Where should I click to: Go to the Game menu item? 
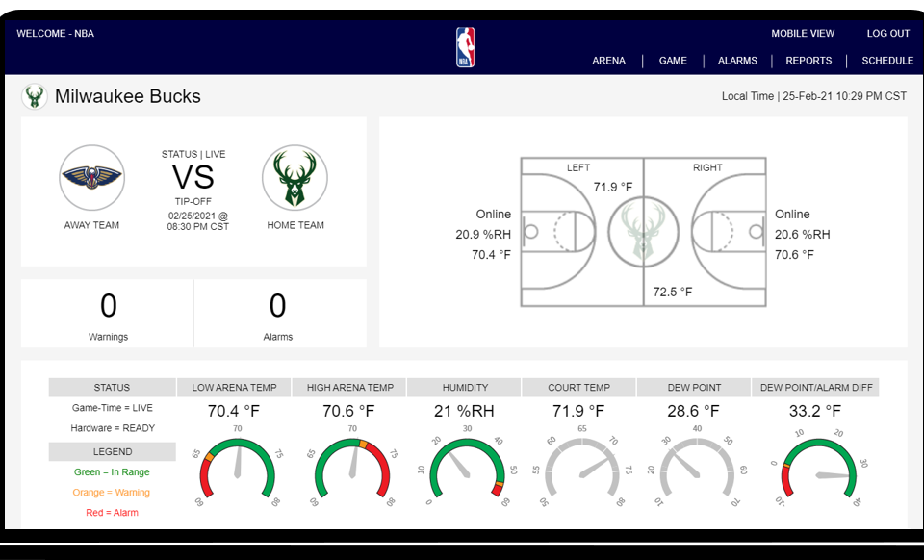click(673, 61)
